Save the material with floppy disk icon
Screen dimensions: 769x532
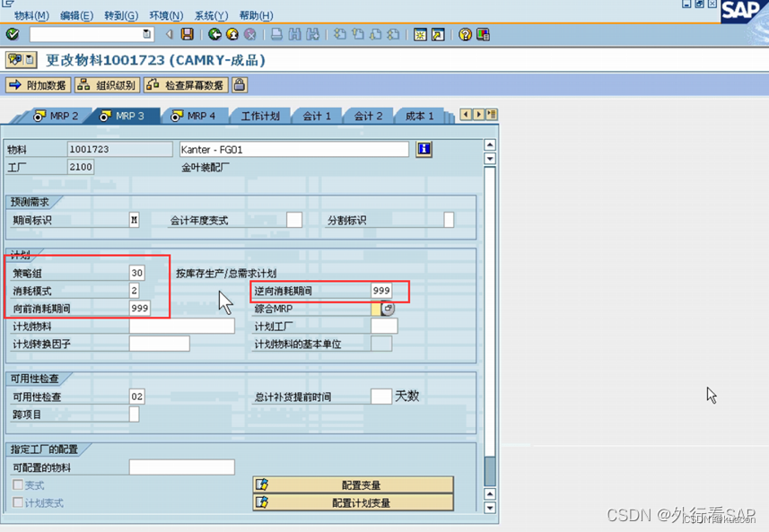pyautogui.click(x=188, y=34)
